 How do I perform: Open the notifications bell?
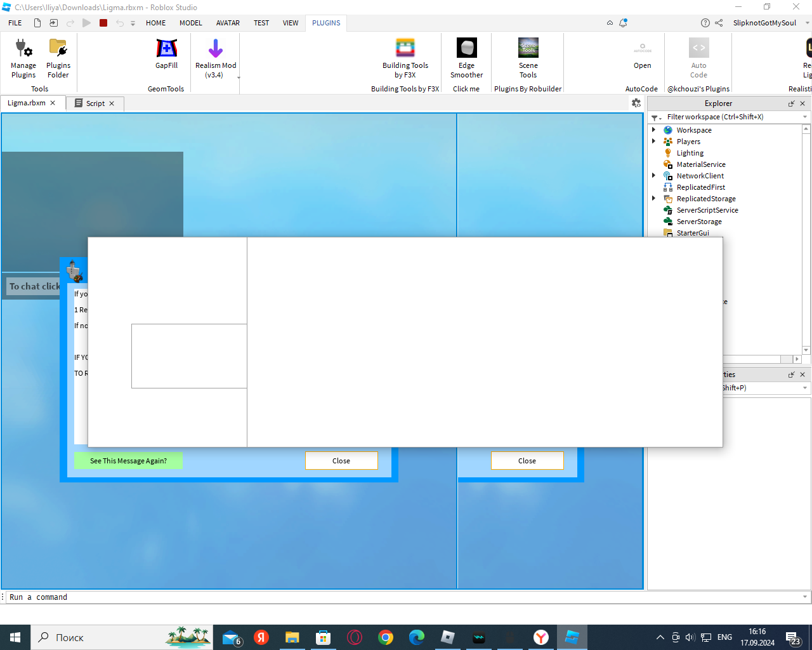(x=624, y=23)
